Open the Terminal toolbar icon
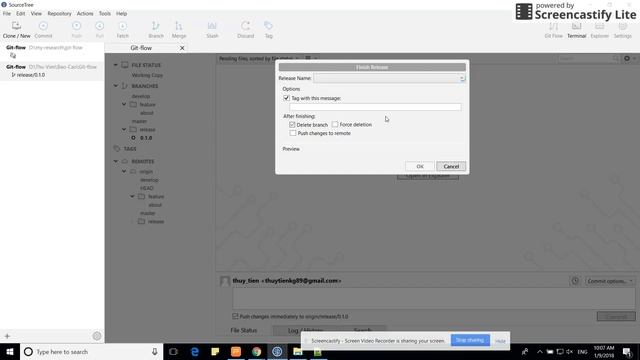The width and height of the screenshot is (640, 360). coord(576,30)
